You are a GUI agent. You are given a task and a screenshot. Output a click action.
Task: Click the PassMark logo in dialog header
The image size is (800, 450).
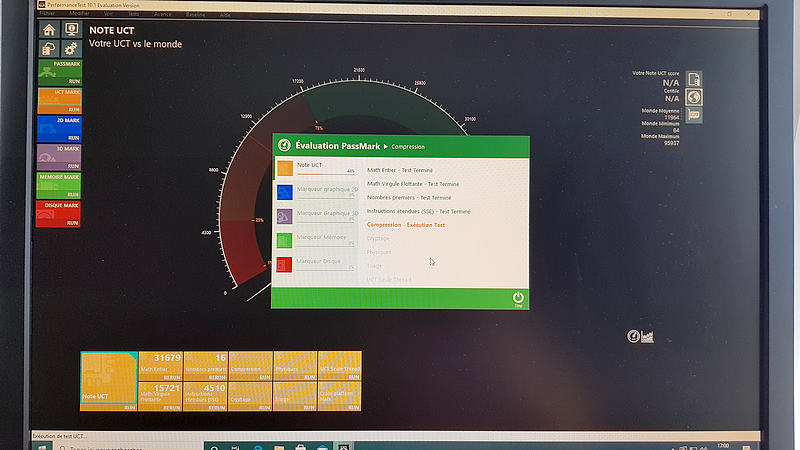284,146
